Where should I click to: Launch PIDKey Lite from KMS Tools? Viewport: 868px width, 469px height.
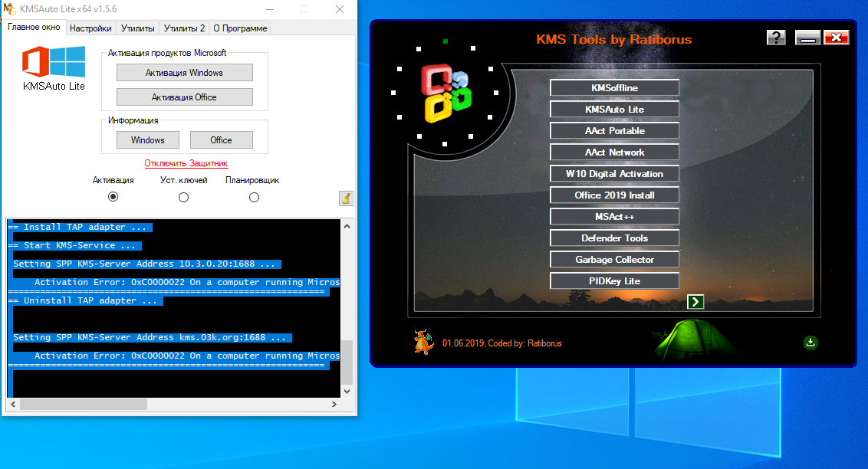pos(614,281)
